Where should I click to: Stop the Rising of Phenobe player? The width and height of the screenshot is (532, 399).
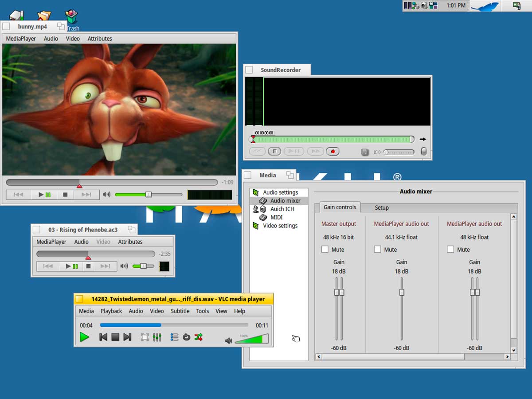[x=88, y=266]
